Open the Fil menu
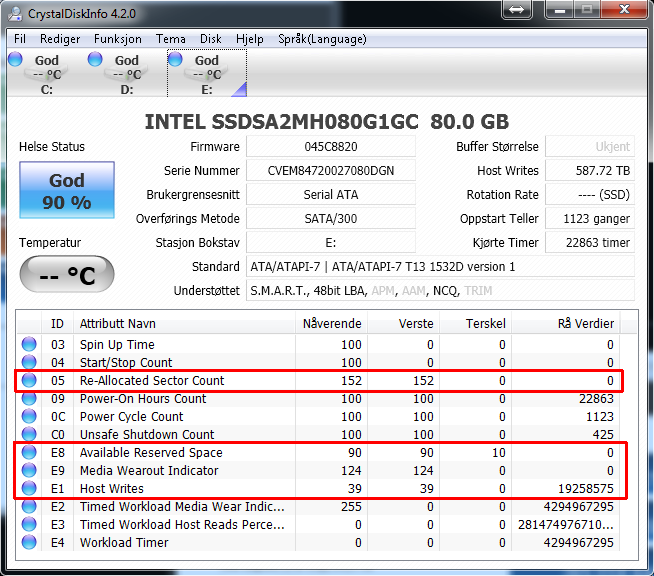The image size is (654, 576). click(20, 39)
